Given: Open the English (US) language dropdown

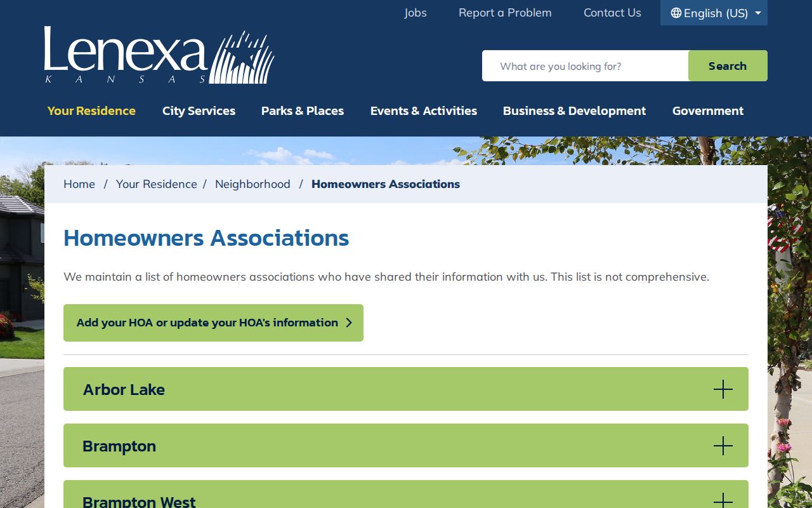Looking at the screenshot, I should [714, 13].
